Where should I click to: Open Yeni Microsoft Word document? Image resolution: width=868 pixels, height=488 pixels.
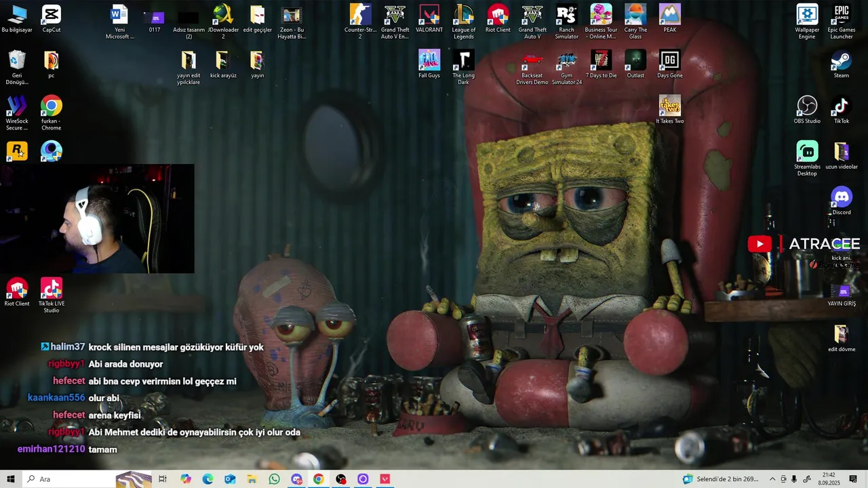(x=119, y=22)
